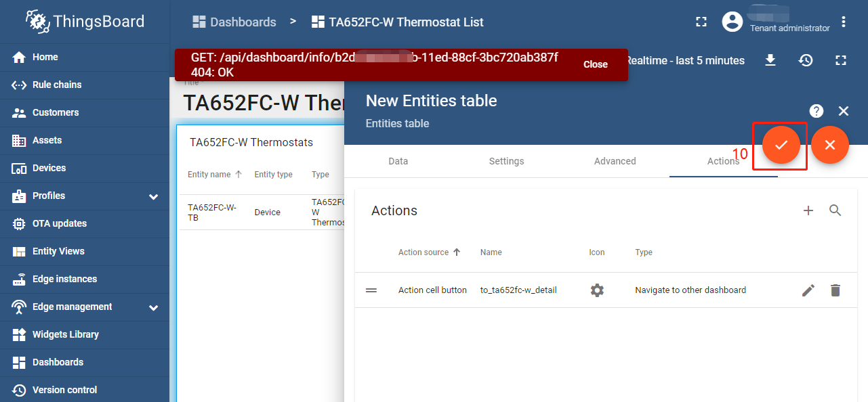Click TA652FC-W Thermostats widget title
Screen dimensions: 868x402
click(251, 142)
